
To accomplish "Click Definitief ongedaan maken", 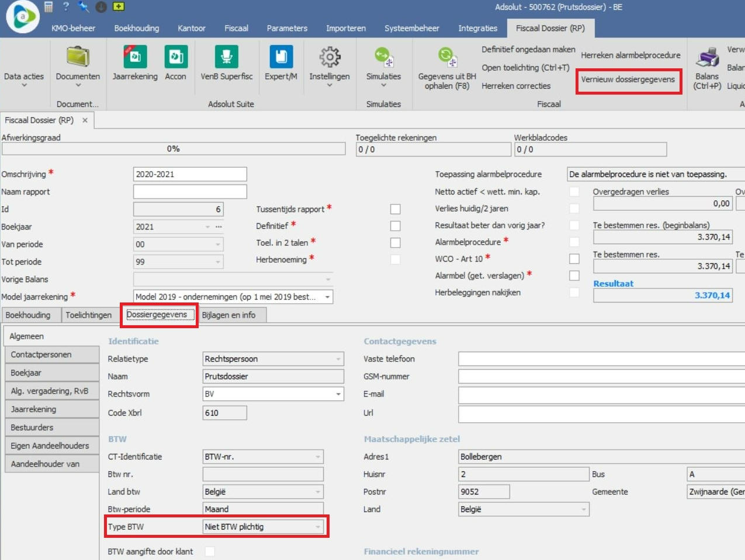I will tap(528, 50).
